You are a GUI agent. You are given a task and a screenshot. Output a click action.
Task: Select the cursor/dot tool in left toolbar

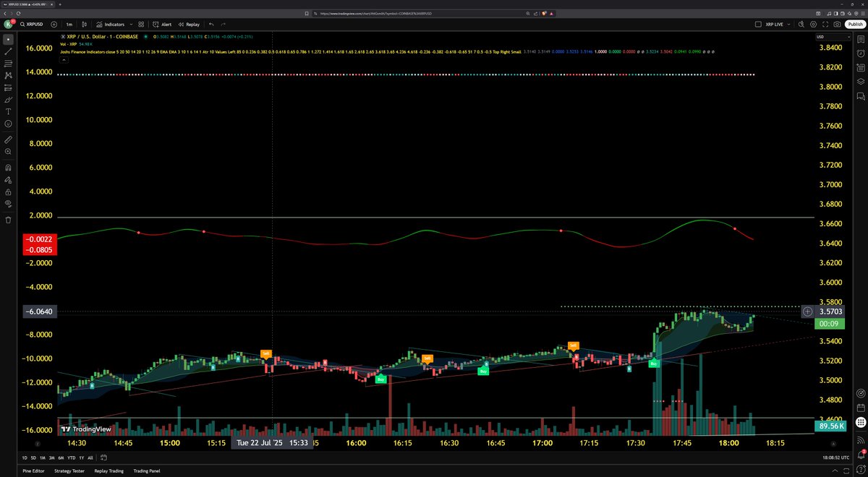pyautogui.click(x=9, y=39)
